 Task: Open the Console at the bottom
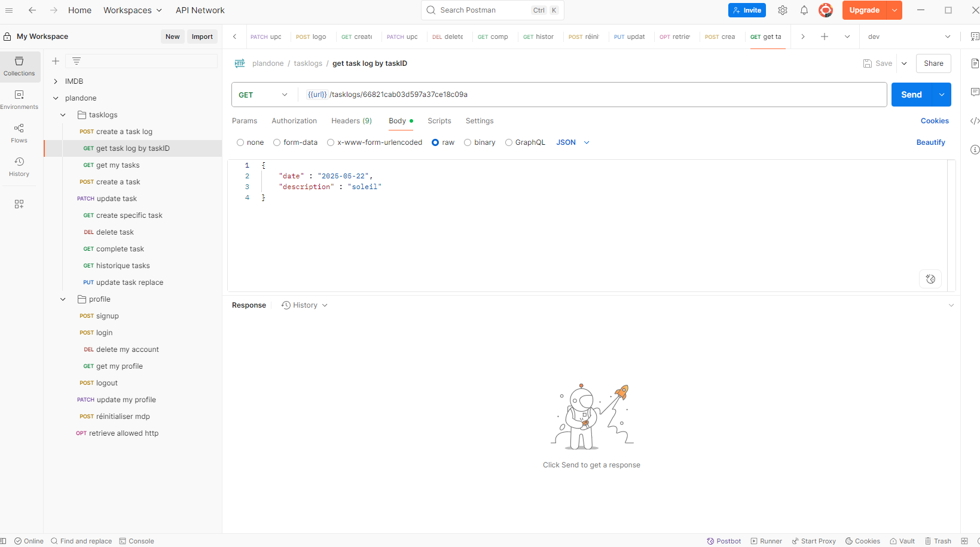point(137,541)
